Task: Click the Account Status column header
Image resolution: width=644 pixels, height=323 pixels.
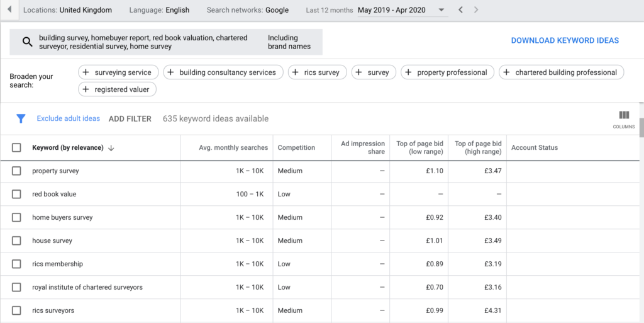Action: coord(535,147)
